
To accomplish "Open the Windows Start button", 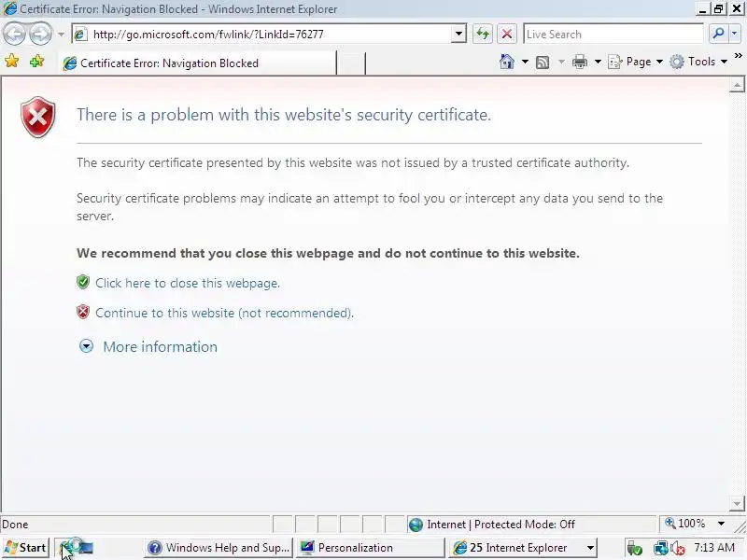I will pyautogui.click(x=25, y=548).
